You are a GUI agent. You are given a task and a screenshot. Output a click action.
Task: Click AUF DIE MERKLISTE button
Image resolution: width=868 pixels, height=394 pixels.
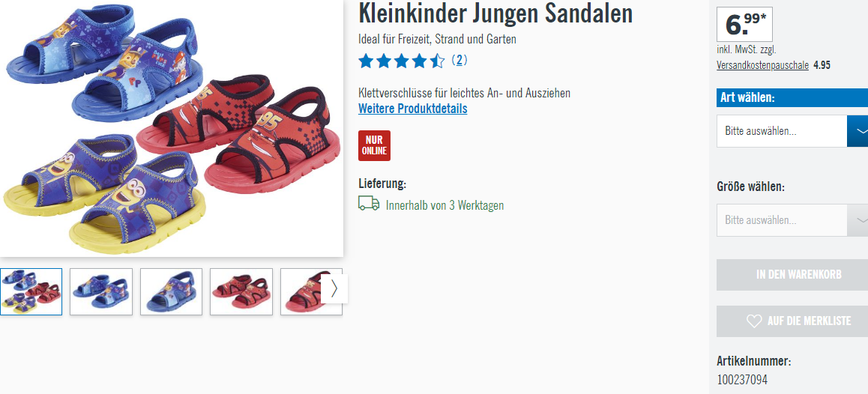click(792, 321)
